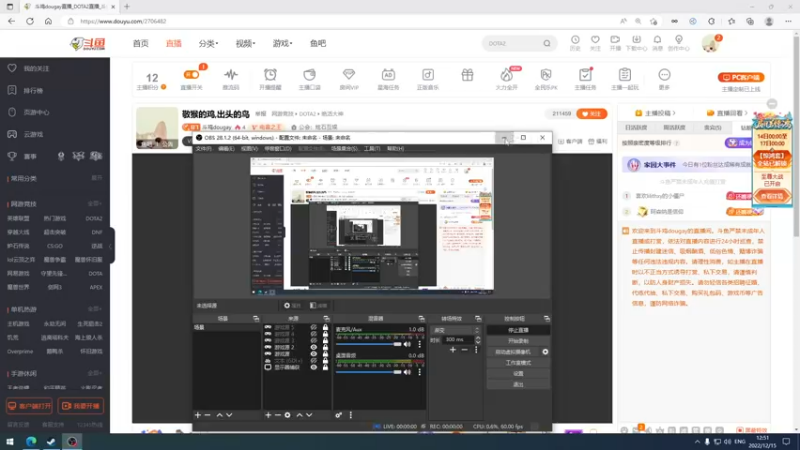Move selected source up with arrow
The height and width of the screenshot is (450, 800).
coord(299,415)
